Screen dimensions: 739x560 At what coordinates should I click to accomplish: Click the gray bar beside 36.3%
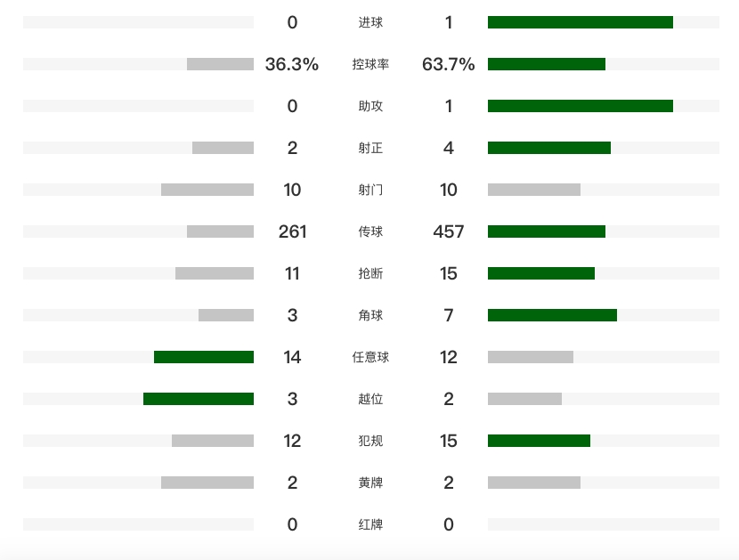point(220,64)
